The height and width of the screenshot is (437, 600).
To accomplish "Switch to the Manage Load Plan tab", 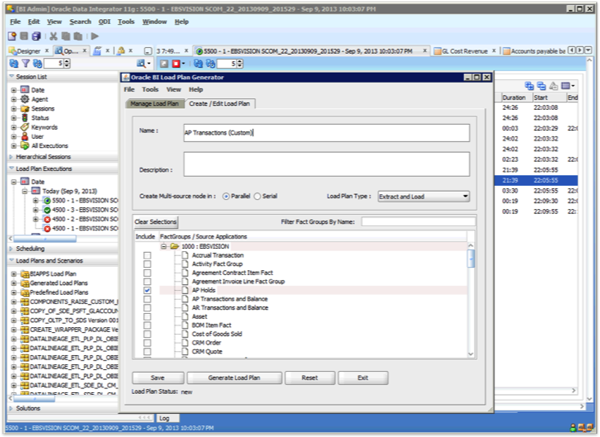I will click(155, 104).
